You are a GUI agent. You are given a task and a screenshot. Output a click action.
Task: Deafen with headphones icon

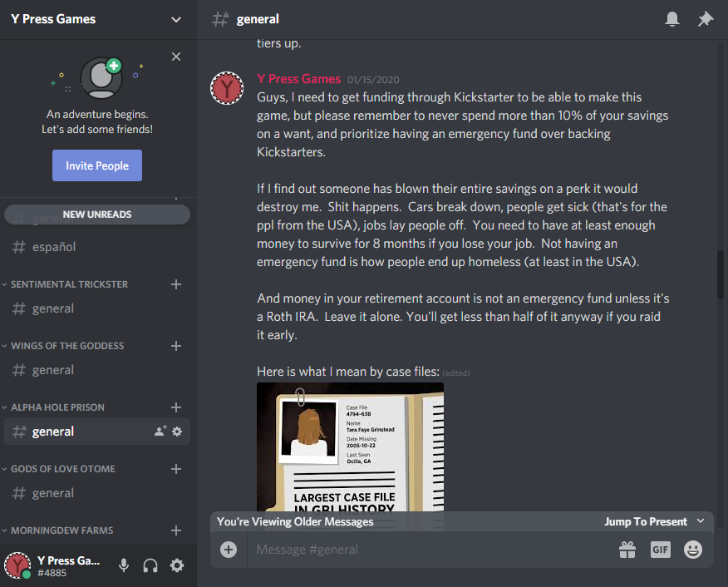point(150,565)
